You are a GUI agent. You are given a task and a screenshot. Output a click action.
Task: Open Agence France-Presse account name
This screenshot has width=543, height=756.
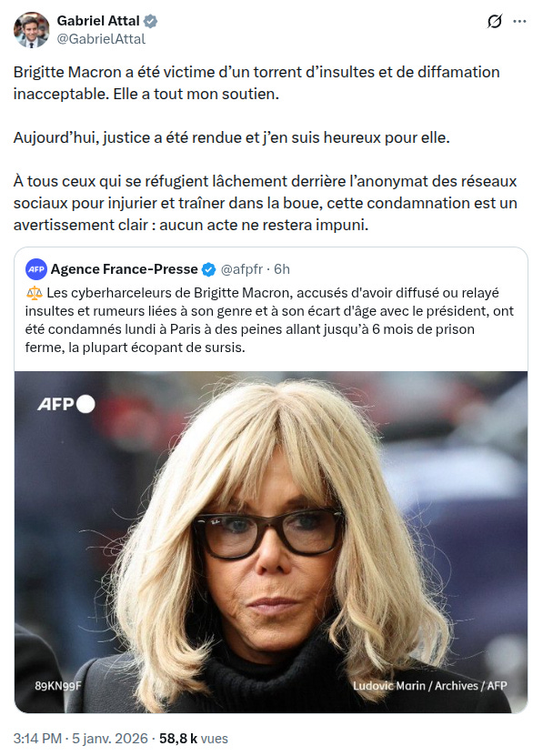(124, 269)
